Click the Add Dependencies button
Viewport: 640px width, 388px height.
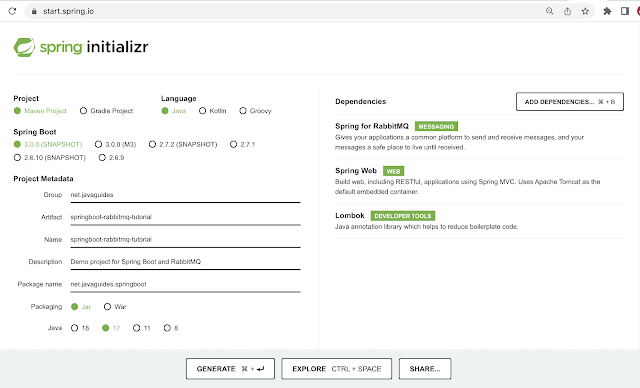pos(570,102)
